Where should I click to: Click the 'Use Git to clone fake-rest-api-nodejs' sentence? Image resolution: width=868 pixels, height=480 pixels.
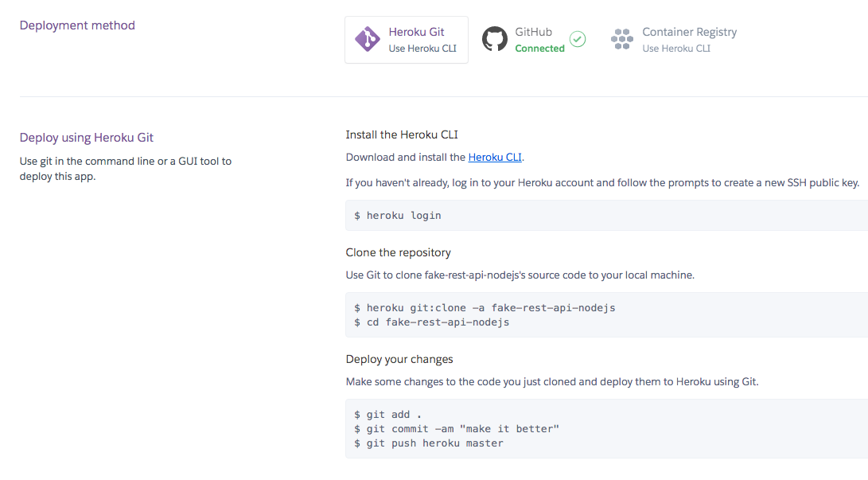pos(520,275)
